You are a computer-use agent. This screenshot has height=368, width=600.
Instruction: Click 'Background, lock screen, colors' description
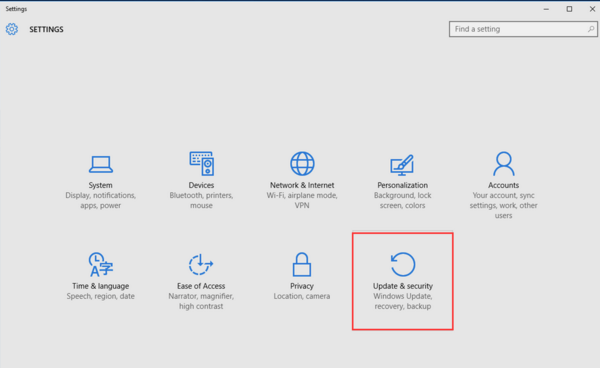[403, 200]
